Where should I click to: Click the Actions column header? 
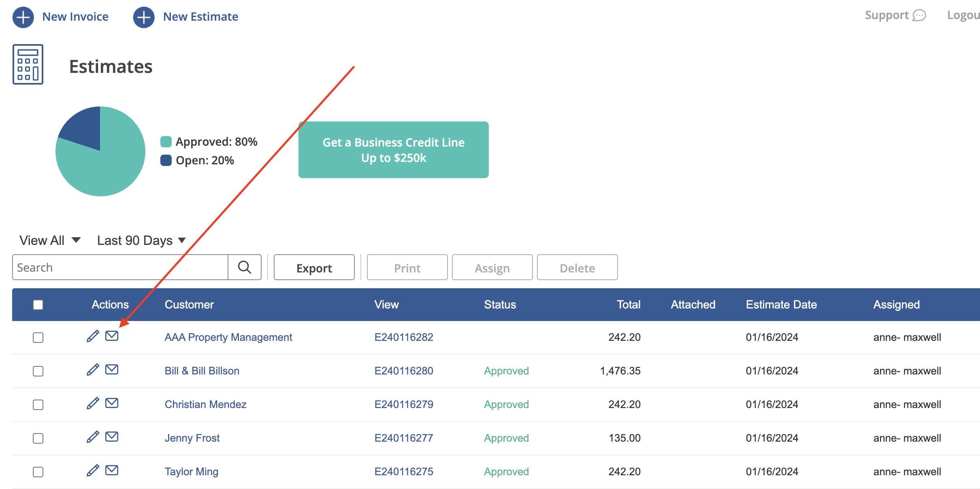110,304
